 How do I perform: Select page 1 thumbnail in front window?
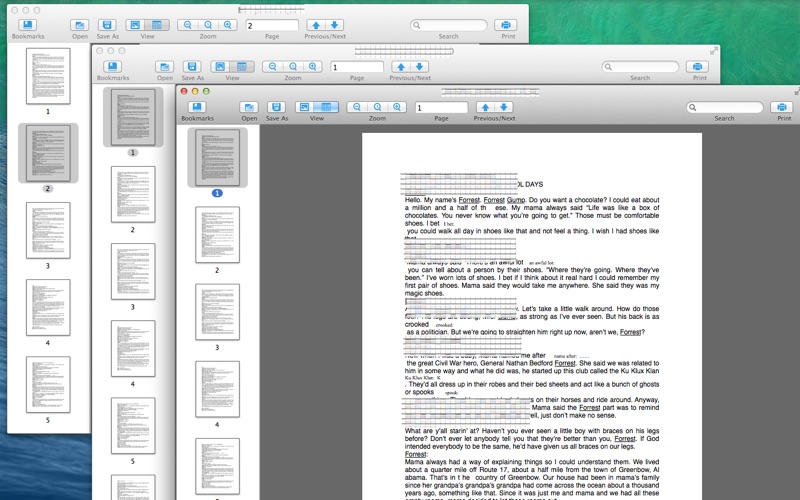(x=217, y=157)
